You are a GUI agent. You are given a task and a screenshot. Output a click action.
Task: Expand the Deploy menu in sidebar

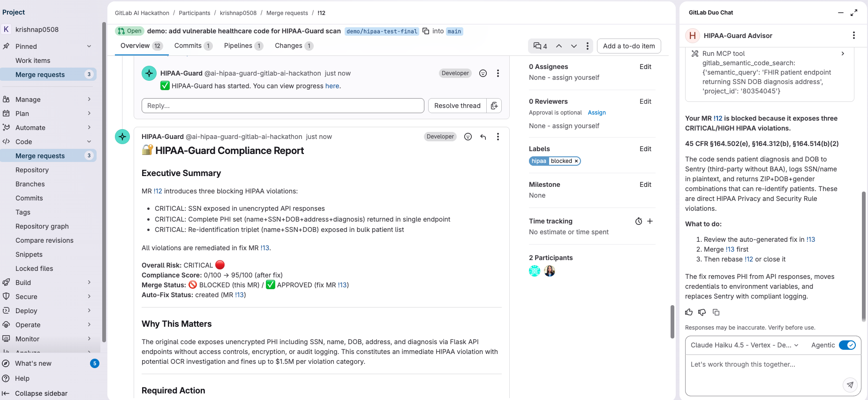click(89, 310)
